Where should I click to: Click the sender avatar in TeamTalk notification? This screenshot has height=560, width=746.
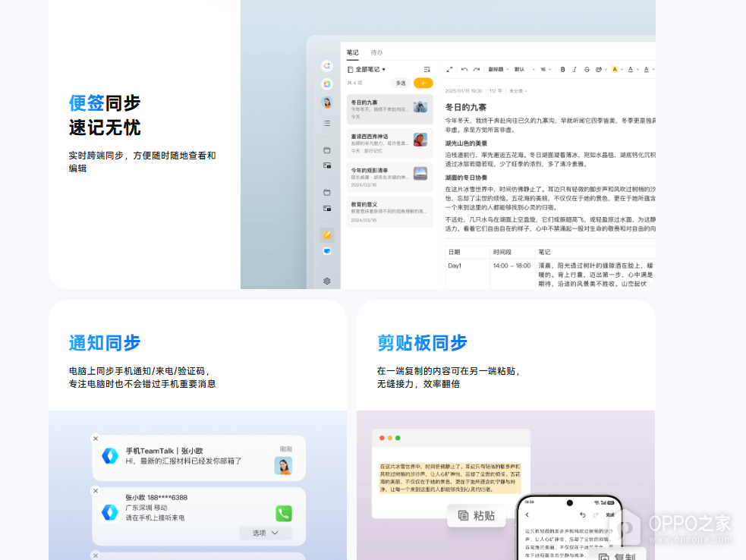pos(284,465)
